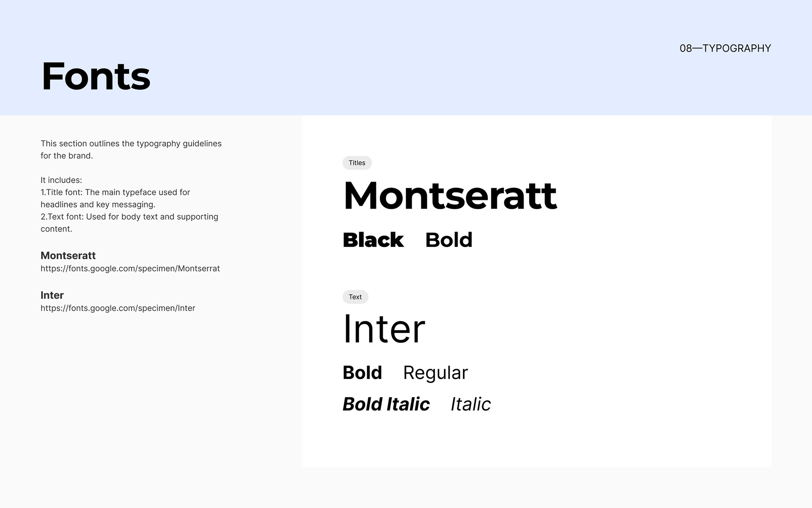Select the Montserrat Bold weight sample
Screen dimensions: 812x508
click(448, 240)
